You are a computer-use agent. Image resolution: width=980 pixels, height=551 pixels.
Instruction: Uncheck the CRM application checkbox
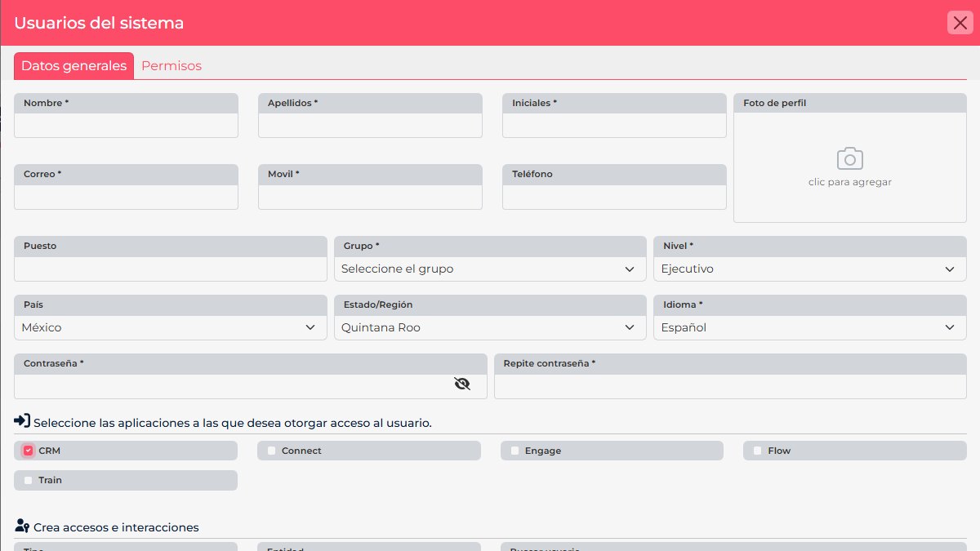tap(28, 451)
